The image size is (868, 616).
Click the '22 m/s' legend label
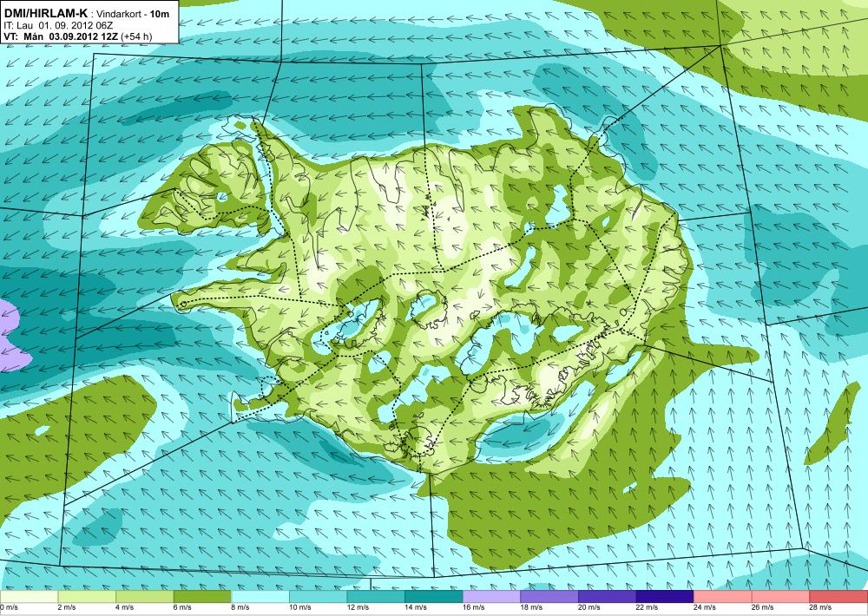[x=647, y=607]
